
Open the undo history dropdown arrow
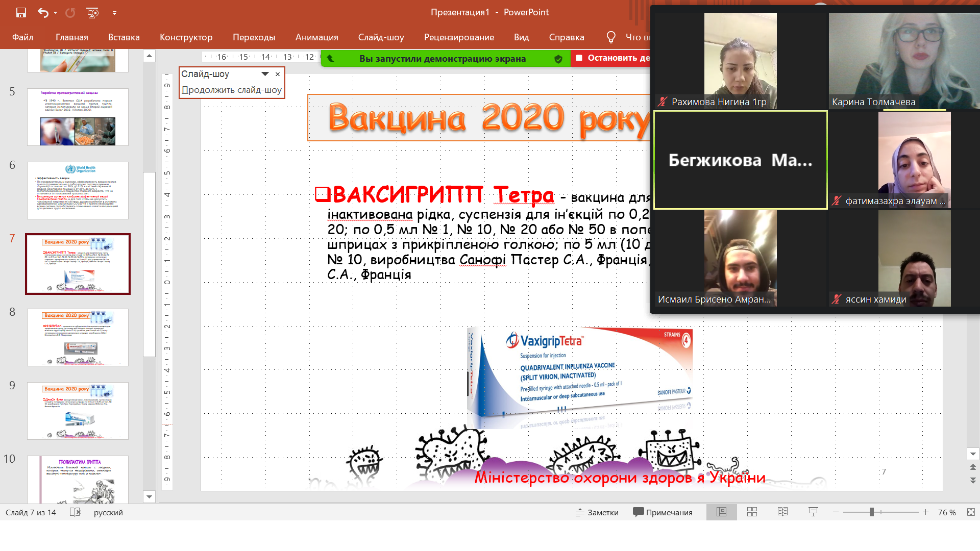point(55,13)
